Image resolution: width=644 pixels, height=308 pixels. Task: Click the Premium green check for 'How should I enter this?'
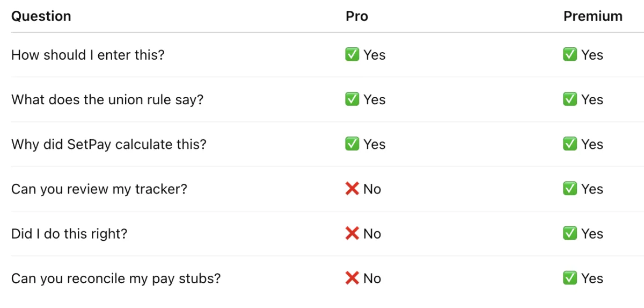tap(570, 55)
